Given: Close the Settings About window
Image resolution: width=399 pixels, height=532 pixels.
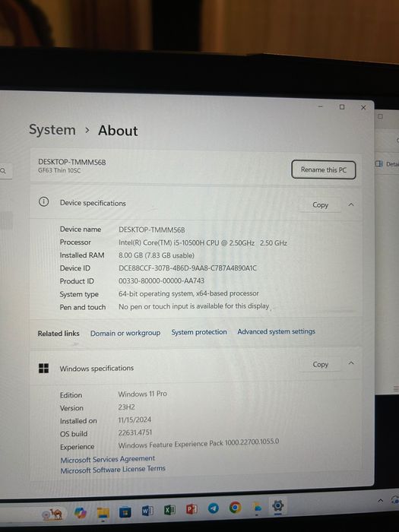Looking at the screenshot, I should click(x=363, y=108).
